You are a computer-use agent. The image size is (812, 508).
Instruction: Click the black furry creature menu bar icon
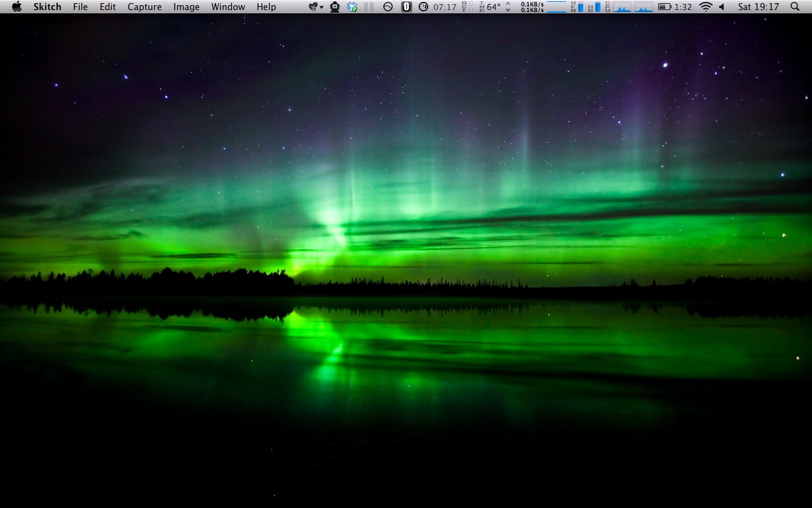[335, 7]
